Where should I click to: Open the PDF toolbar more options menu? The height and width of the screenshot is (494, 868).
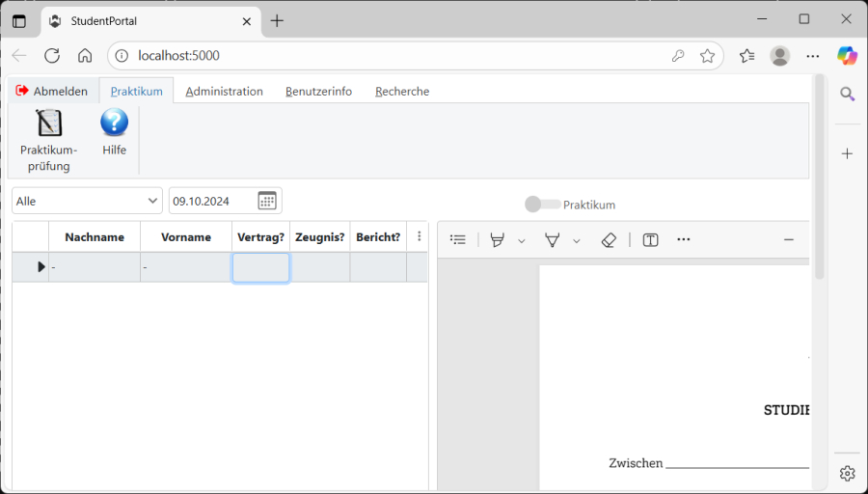pyautogui.click(x=684, y=240)
